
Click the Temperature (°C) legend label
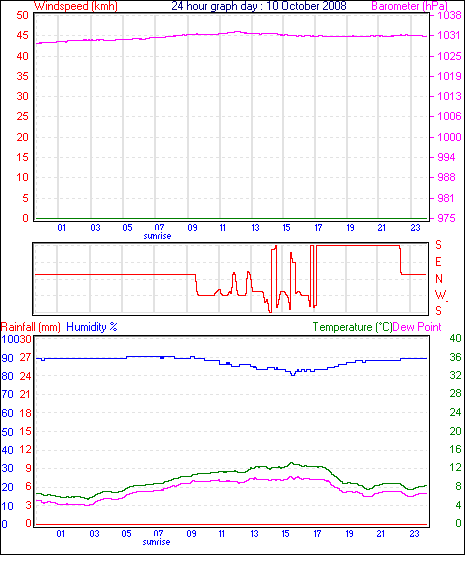pyautogui.click(x=352, y=327)
